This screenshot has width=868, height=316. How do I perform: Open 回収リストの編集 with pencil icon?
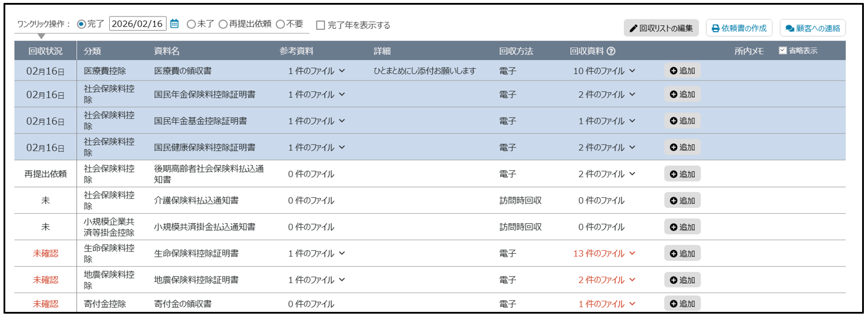661,28
